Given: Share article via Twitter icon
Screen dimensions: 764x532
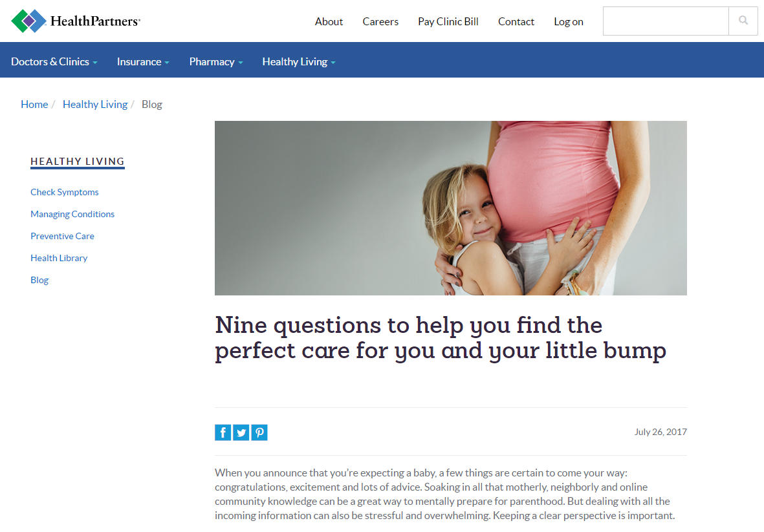Looking at the screenshot, I should point(241,432).
